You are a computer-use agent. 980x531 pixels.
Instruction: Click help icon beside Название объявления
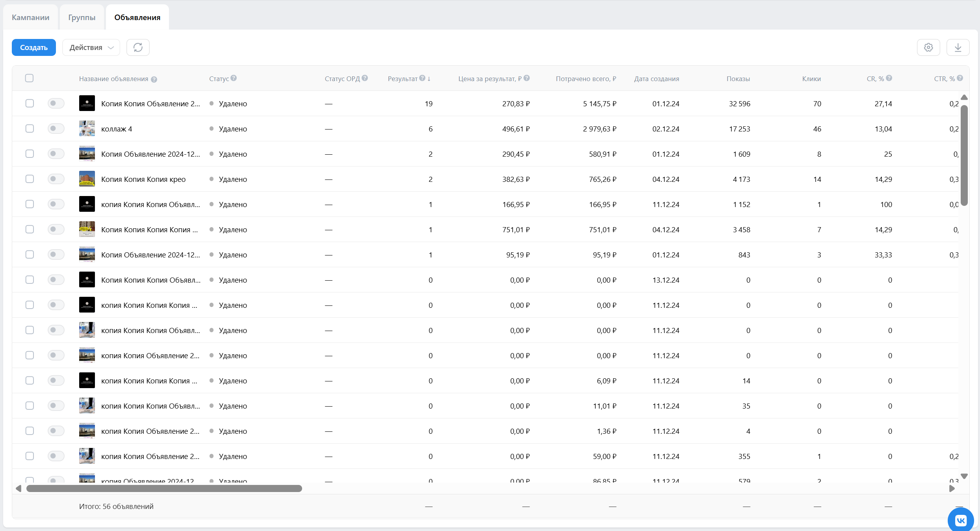coord(154,80)
